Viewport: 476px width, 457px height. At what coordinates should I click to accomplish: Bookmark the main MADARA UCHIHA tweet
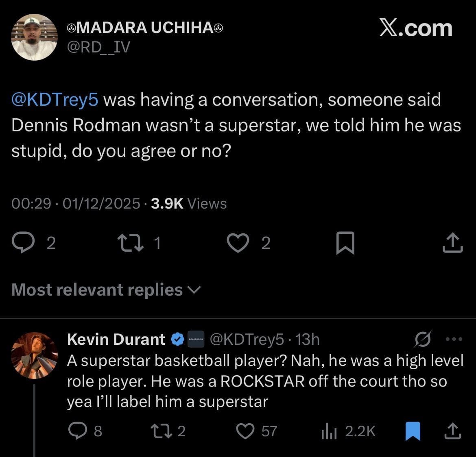(345, 242)
